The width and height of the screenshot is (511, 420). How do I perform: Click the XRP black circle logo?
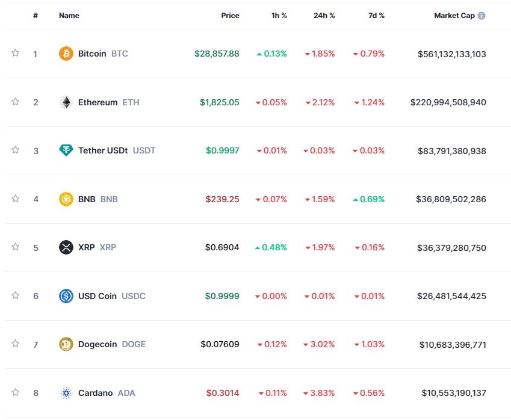(x=64, y=247)
